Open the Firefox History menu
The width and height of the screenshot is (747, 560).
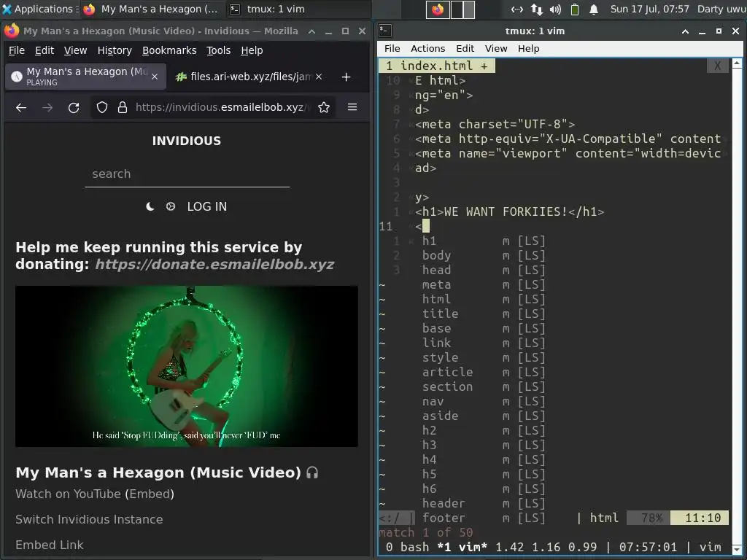(115, 50)
